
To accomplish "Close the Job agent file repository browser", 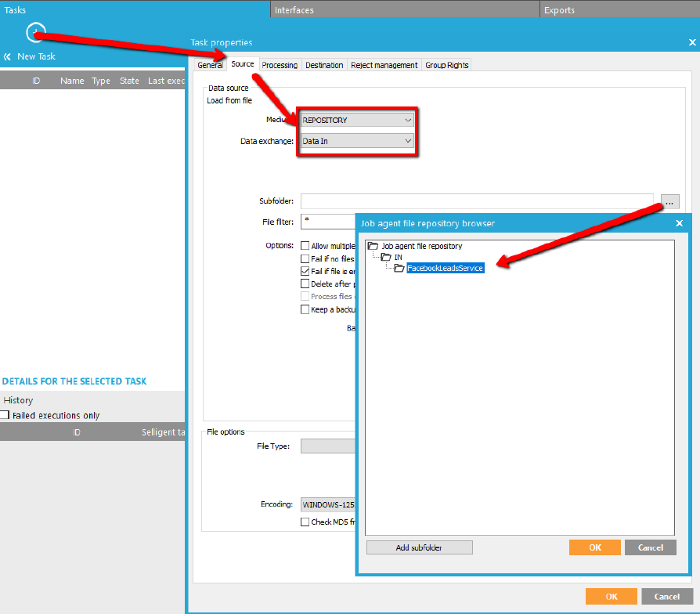I will click(679, 223).
